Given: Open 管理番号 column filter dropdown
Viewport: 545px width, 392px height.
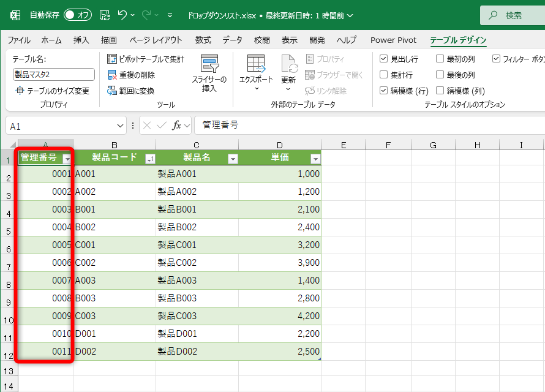Looking at the screenshot, I should click(x=67, y=159).
